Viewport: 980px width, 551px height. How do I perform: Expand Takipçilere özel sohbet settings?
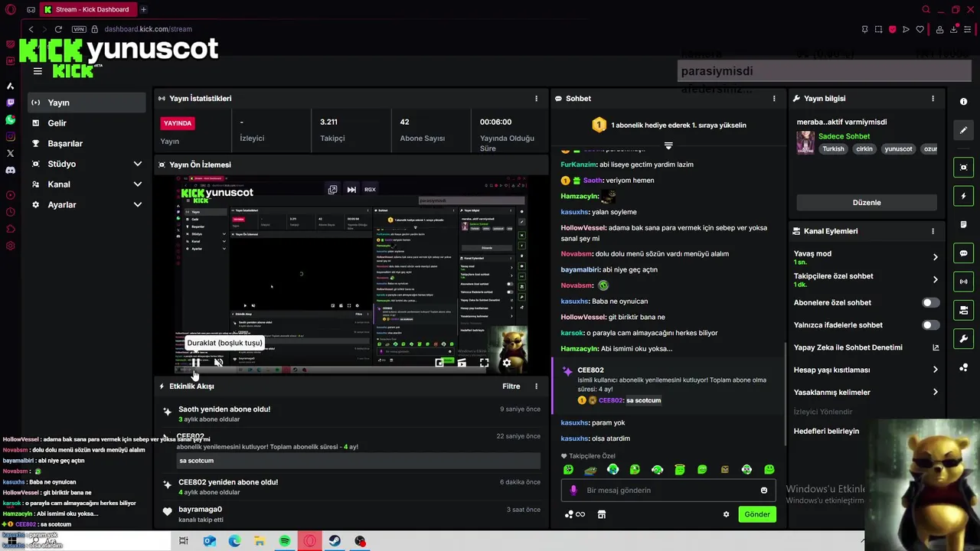pos(935,279)
